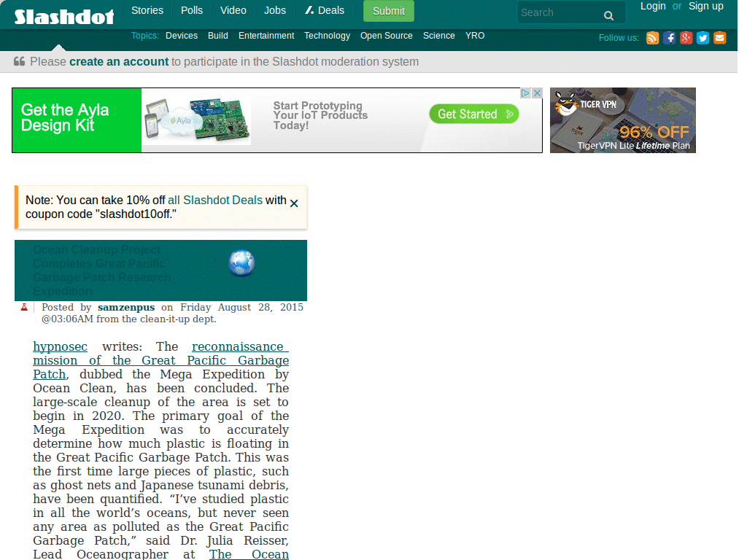Select the Technology topic
747x560 pixels.
coord(327,35)
